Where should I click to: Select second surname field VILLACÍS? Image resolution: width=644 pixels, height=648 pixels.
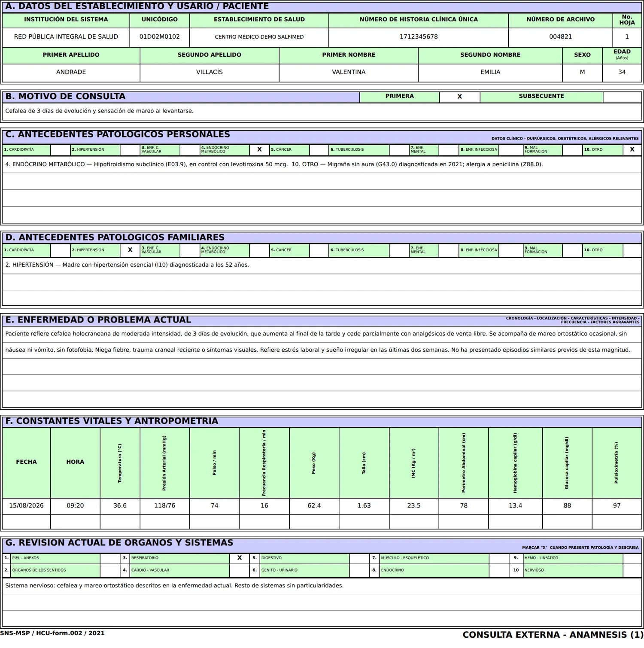[x=210, y=73]
